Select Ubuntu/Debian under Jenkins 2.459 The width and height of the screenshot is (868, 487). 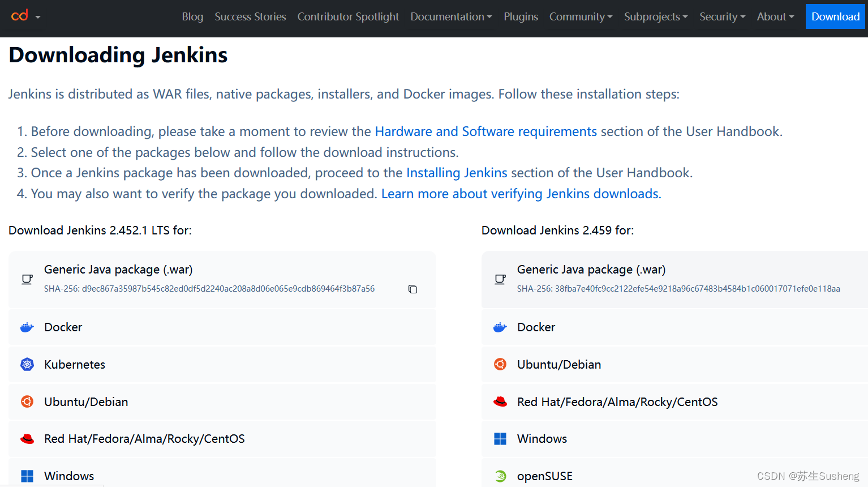click(x=674, y=364)
